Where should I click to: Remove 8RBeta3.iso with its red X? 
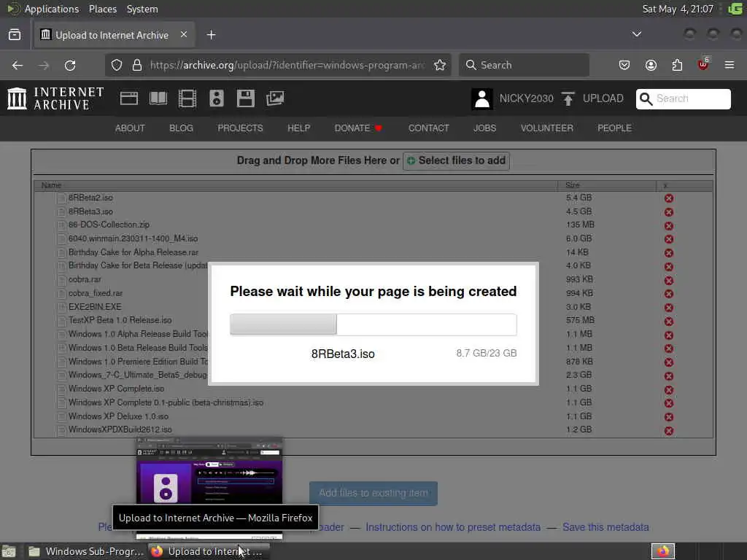669,212
